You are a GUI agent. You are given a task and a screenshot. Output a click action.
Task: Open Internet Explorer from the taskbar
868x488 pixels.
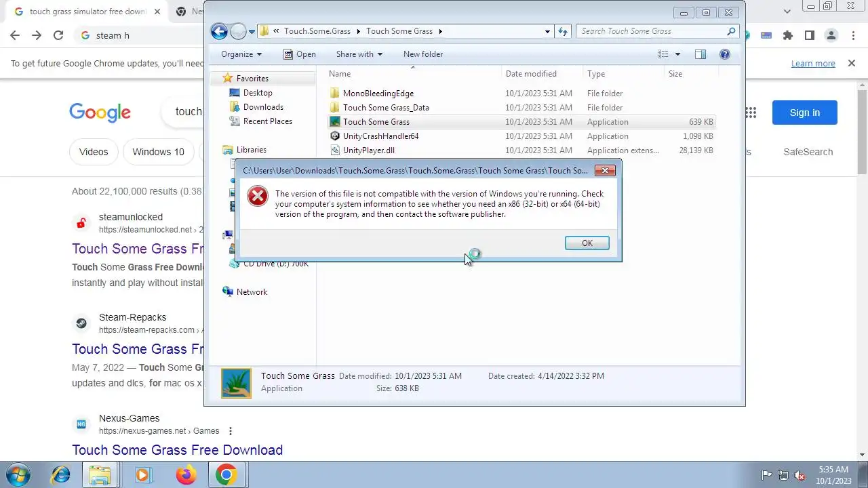point(61,475)
